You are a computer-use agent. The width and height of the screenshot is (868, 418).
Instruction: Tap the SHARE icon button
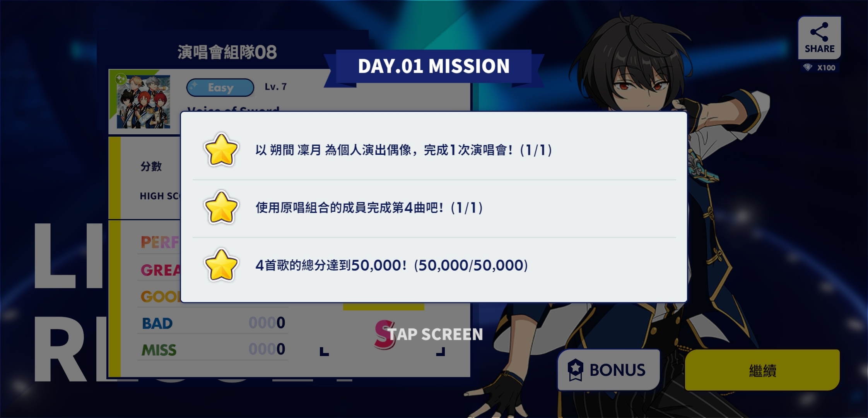click(819, 38)
